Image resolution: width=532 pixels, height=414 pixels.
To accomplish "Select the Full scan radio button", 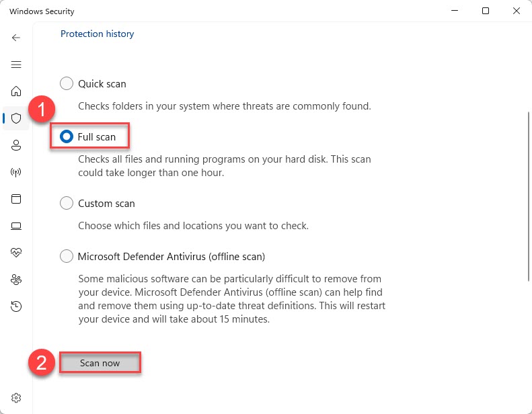I will [67, 136].
